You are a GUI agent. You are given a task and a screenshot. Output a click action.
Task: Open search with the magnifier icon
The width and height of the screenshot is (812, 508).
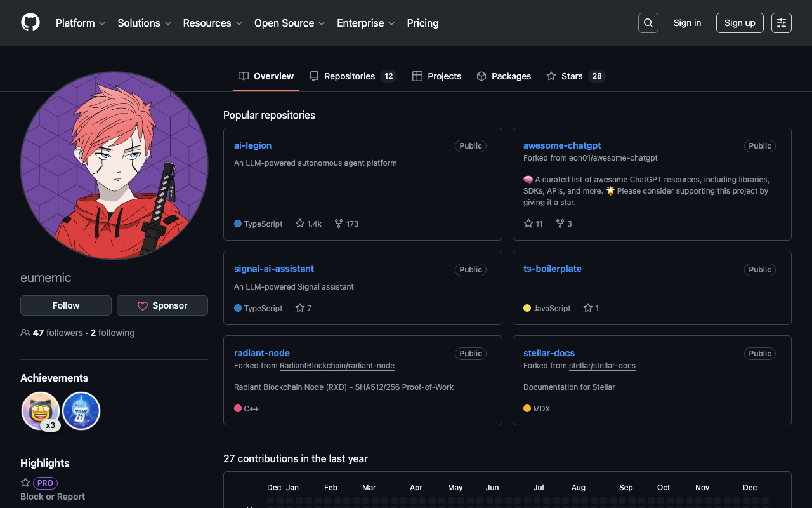648,23
